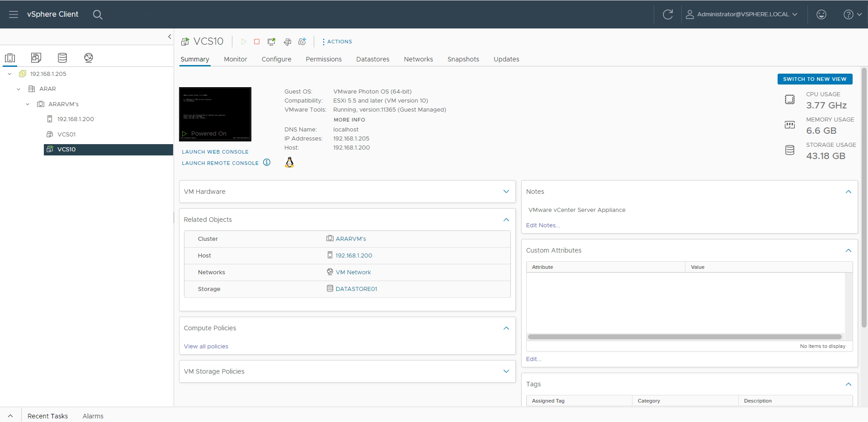
Task: Open the help question mark menu
Action: 853,14
